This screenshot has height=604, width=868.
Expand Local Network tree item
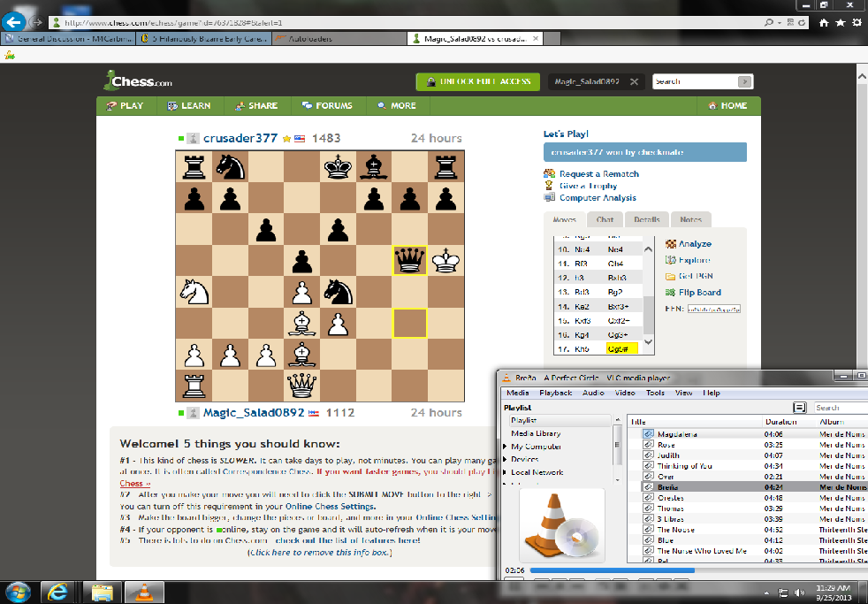coord(506,473)
